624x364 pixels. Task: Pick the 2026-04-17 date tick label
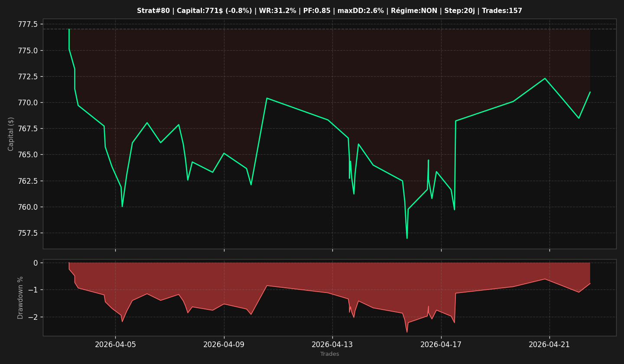(x=441, y=345)
